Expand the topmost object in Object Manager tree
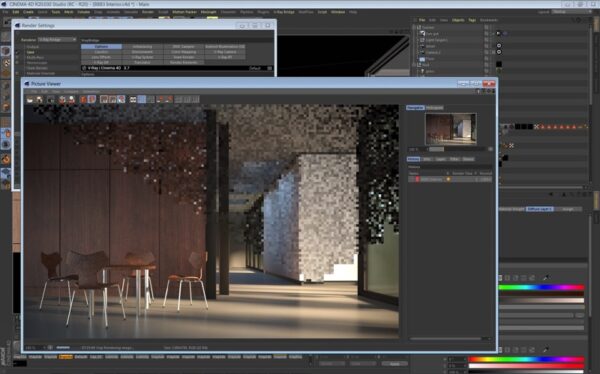This screenshot has height=374, width=600. (414, 28)
